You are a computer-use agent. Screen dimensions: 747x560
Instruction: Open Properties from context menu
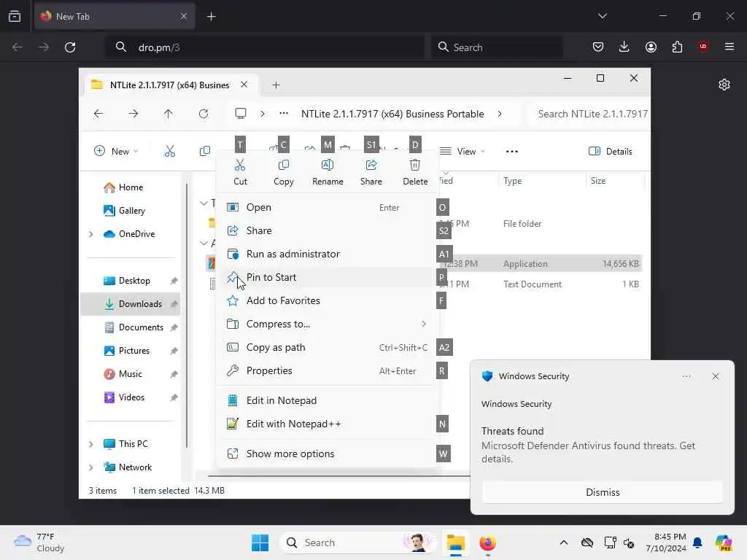[x=328, y=370]
